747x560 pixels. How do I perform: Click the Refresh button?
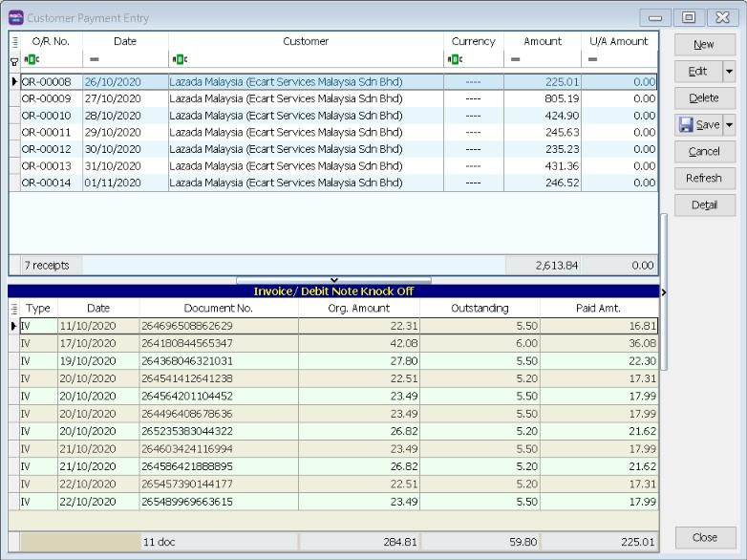[x=704, y=178]
